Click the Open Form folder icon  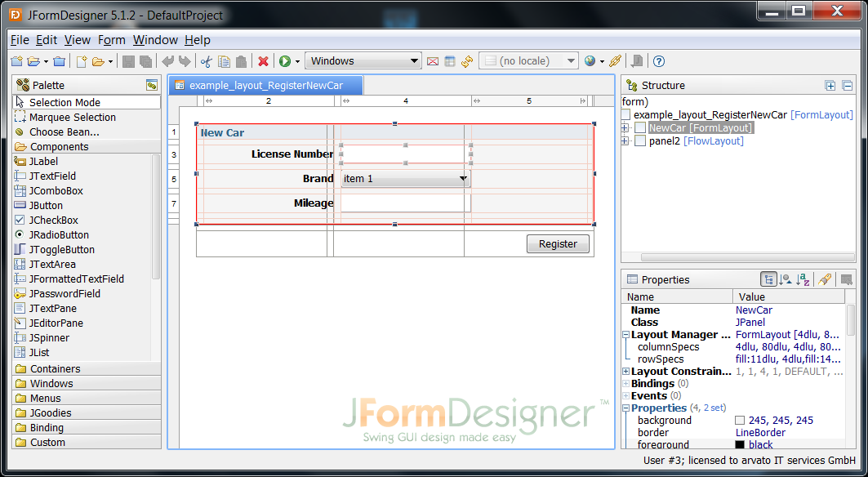click(x=98, y=61)
